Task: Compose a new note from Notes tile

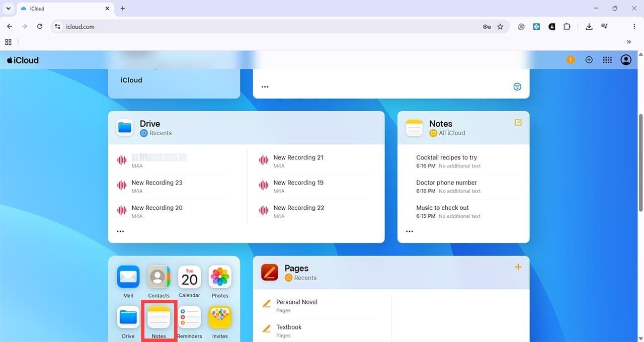Action: (518, 122)
